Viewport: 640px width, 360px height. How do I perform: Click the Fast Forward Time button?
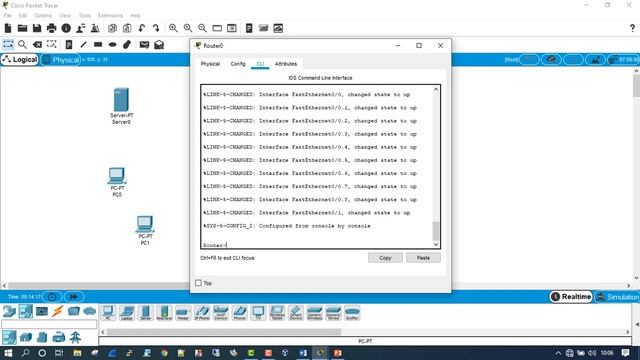pos(74,297)
